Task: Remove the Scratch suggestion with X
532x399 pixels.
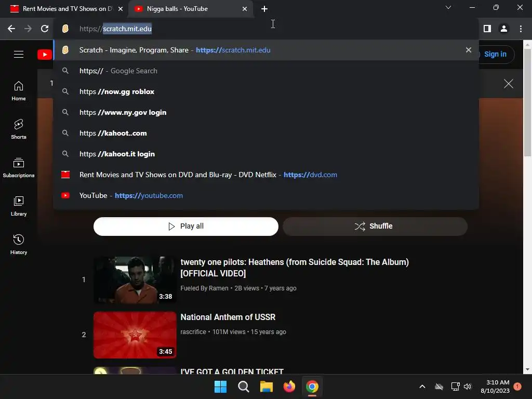Action: tap(469, 50)
